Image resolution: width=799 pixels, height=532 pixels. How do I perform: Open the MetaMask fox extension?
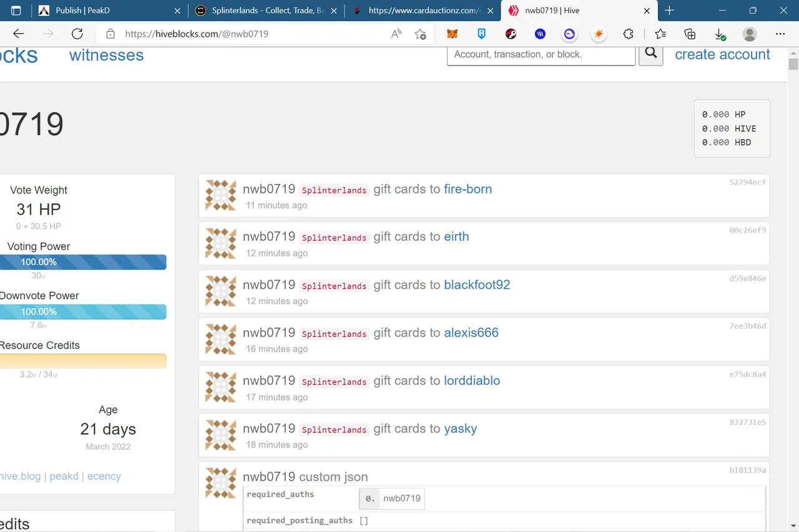[x=453, y=34]
